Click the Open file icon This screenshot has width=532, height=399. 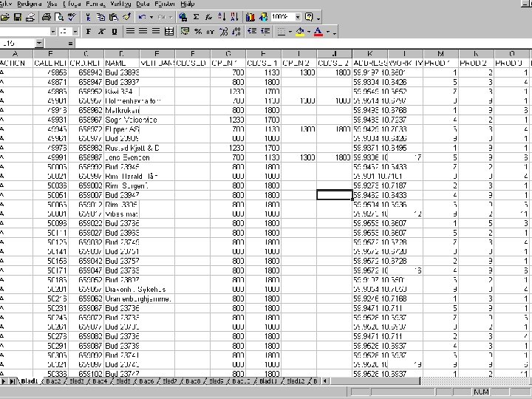[4, 17]
